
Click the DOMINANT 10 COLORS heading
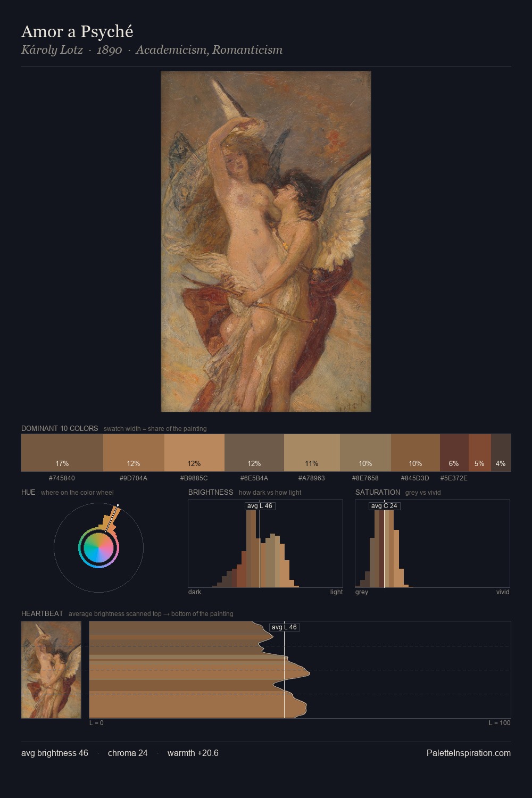[60, 428]
